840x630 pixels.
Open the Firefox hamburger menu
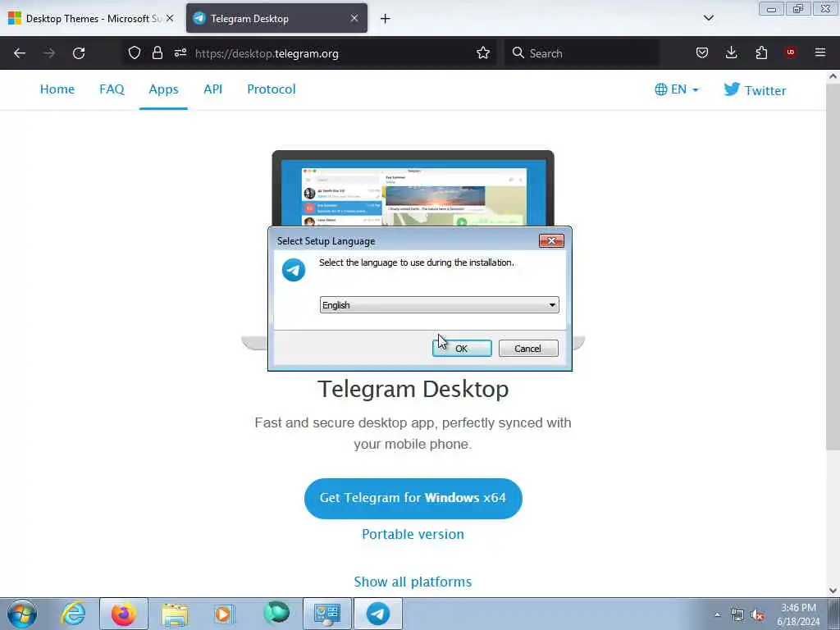click(820, 52)
